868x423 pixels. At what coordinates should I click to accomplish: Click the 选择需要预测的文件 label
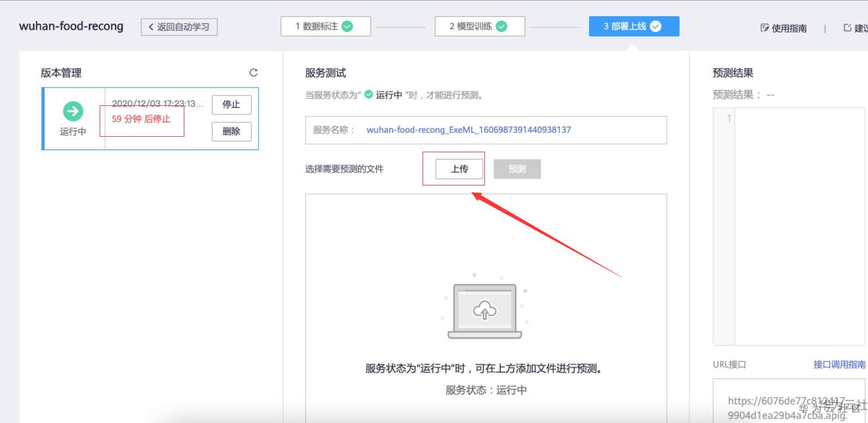tap(345, 169)
